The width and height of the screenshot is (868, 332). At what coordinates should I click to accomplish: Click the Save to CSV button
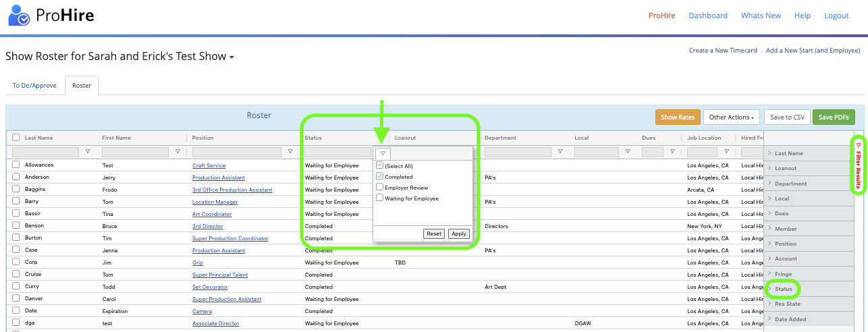(x=787, y=117)
